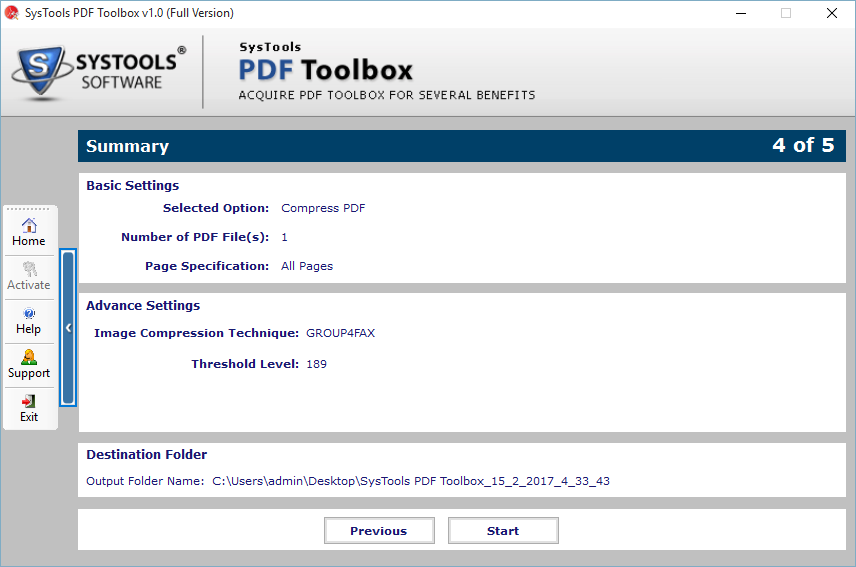The width and height of the screenshot is (856, 567).
Task: Collapse the sidebar with the arrow handle
Action: pos(68,327)
